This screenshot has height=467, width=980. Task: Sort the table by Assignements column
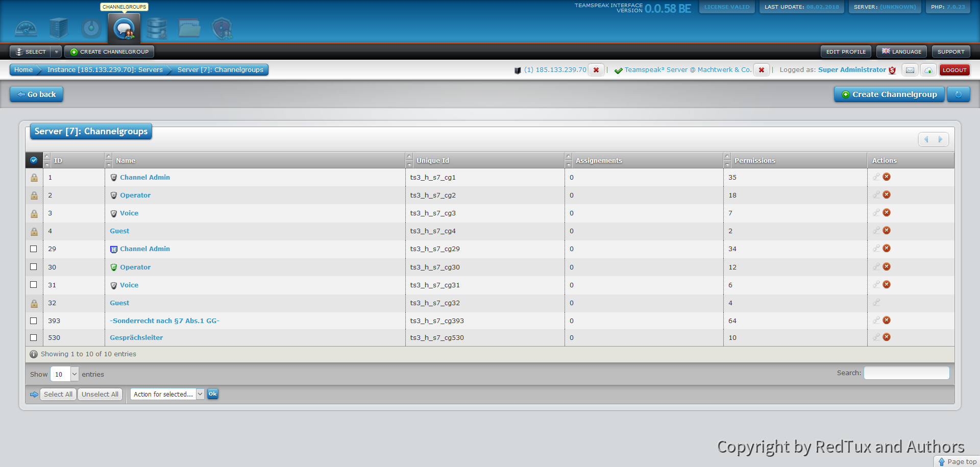point(644,160)
